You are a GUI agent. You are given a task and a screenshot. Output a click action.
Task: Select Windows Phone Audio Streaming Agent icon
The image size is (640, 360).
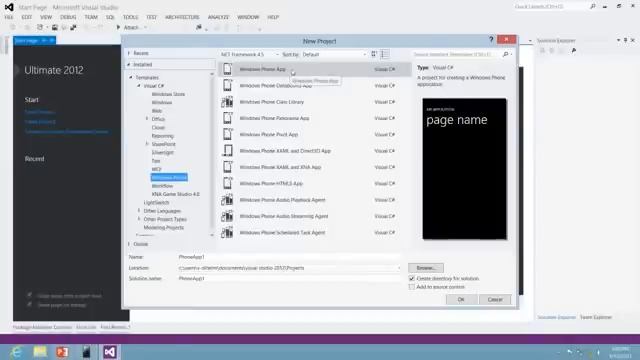[x=227, y=216]
